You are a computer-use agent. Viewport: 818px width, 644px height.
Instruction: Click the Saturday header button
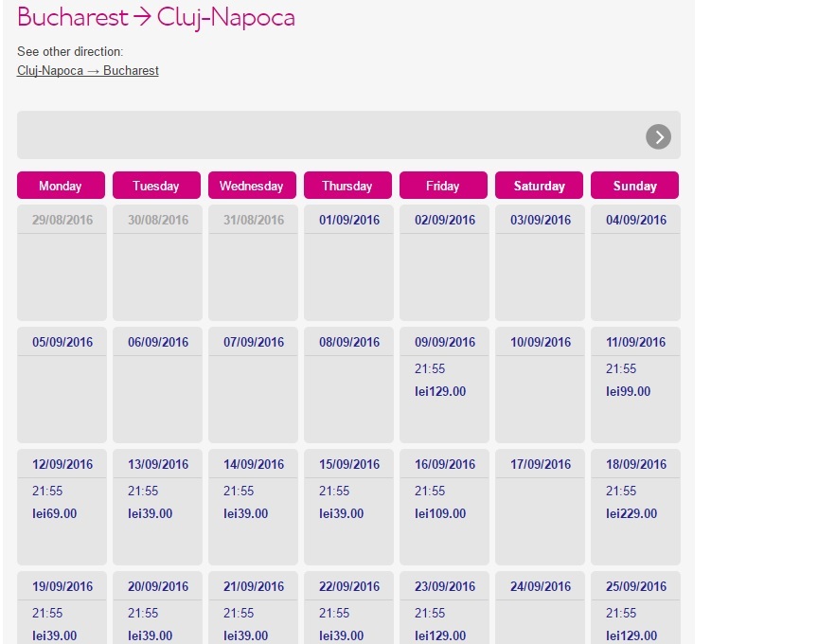(x=539, y=186)
